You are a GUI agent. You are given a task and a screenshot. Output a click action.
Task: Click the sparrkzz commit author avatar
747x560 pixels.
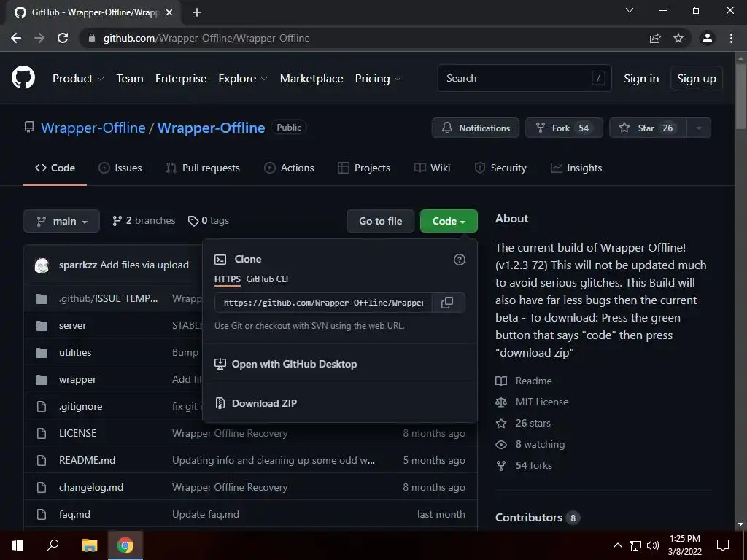(42, 265)
